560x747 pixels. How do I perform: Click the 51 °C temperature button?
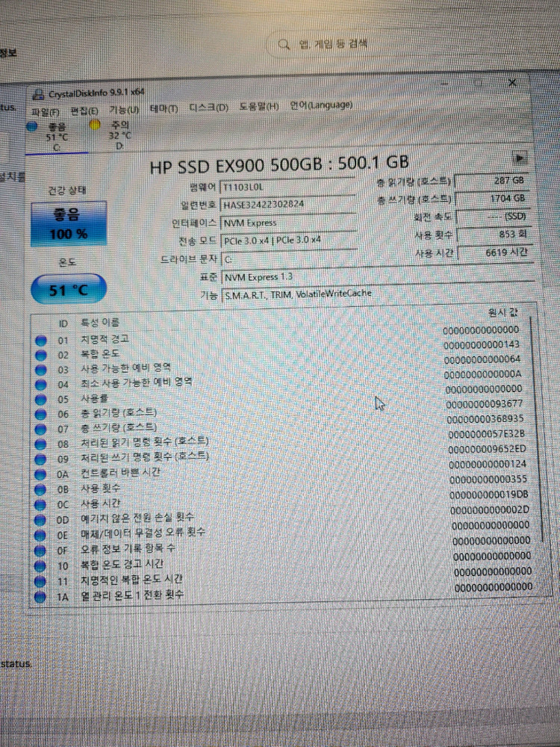pos(68,290)
